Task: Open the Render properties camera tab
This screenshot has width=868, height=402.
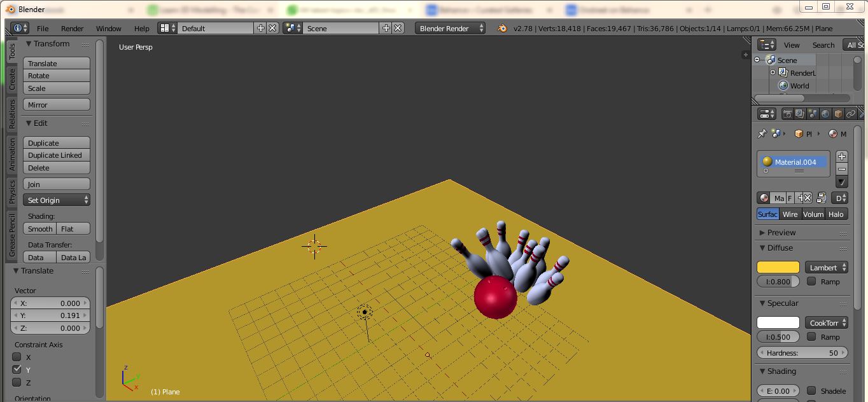Action: pos(788,114)
